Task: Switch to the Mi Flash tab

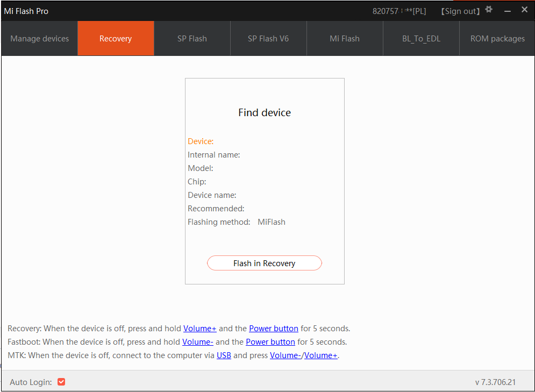Action: click(x=345, y=39)
